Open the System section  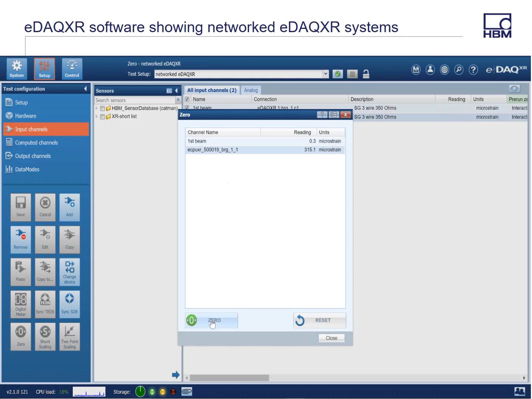pos(17,69)
